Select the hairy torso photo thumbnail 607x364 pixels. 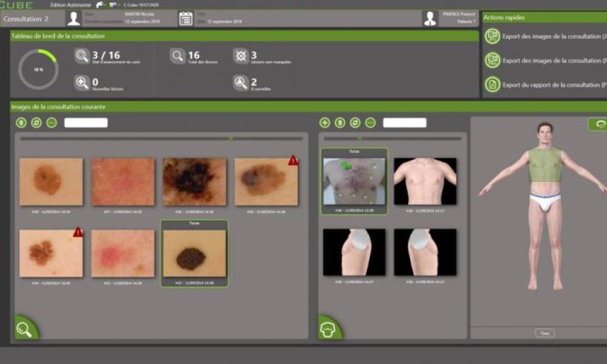pos(354,181)
